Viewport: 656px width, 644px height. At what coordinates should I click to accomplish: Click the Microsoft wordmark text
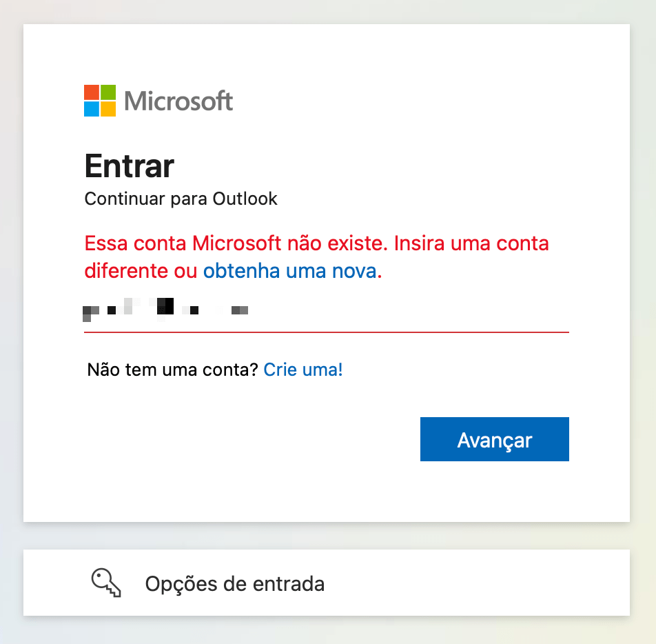tap(178, 101)
